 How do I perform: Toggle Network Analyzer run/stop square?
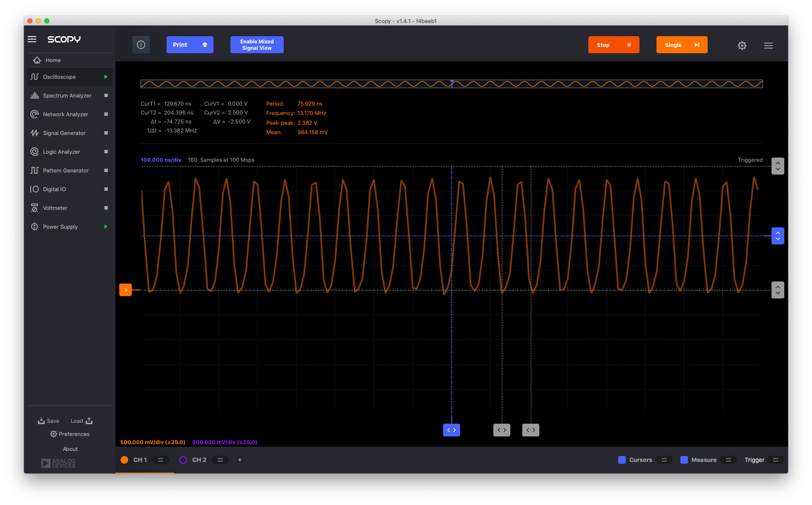coord(106,114)
